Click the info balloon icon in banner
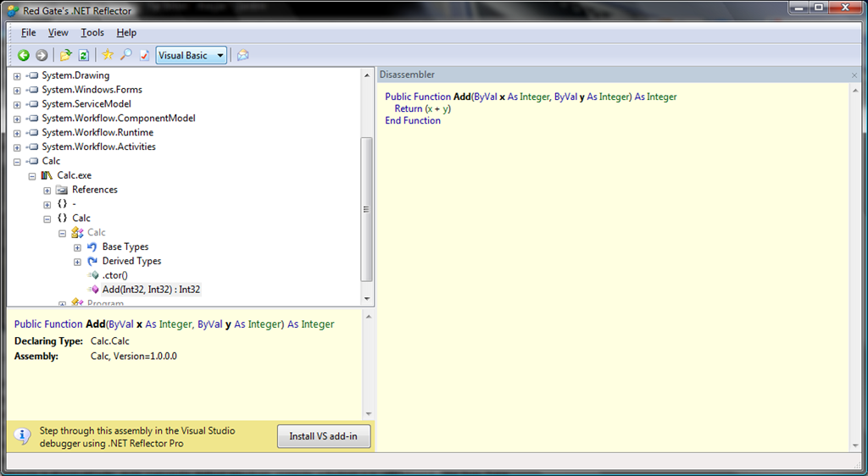The width and height of the screenshot is (868, 476). click(x=22, y=435)
